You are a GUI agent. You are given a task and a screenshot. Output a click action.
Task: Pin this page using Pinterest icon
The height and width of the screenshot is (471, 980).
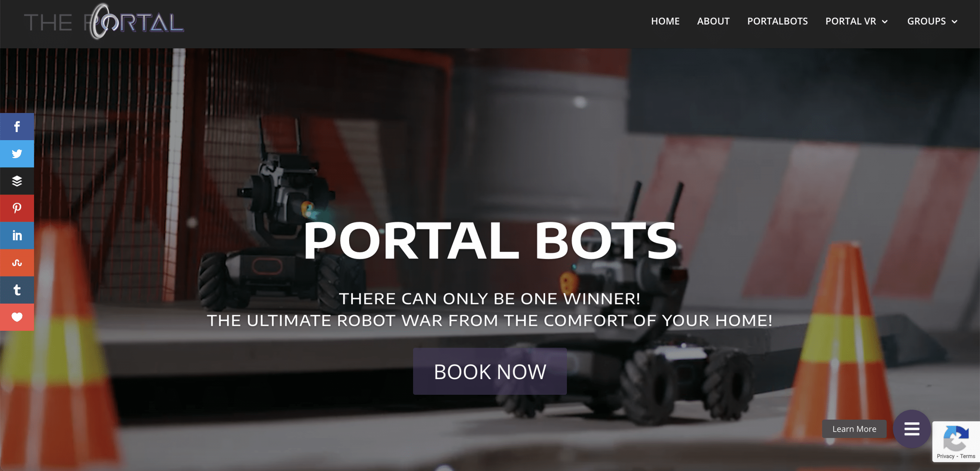coord(17,208)
